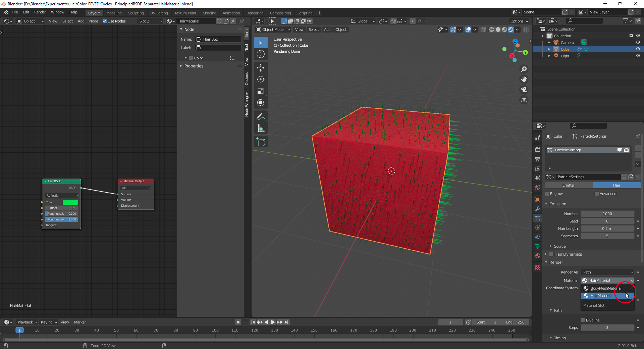Choose BodyMeshMaterial from the material list
Image resolution: width=644 pixels, height=349 pixels.
[x=605, y=288]
